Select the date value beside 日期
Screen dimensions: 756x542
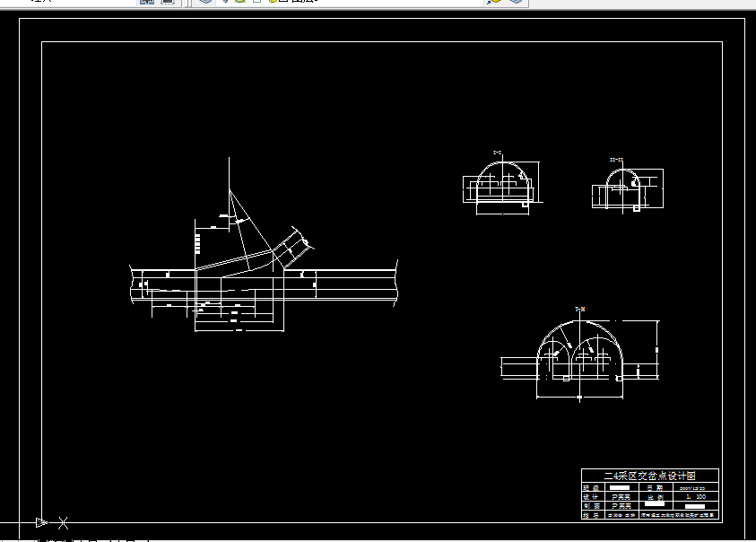691,488
